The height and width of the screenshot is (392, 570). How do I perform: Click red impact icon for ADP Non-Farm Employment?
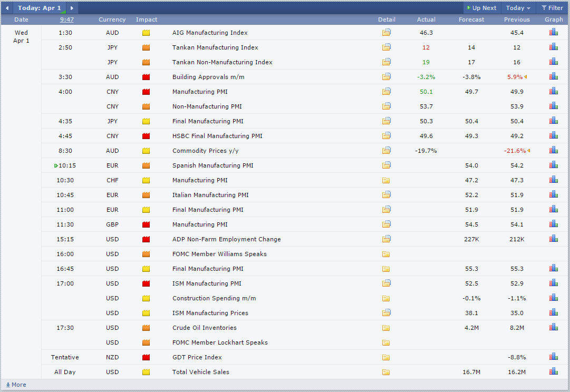[x=146, y=239]
